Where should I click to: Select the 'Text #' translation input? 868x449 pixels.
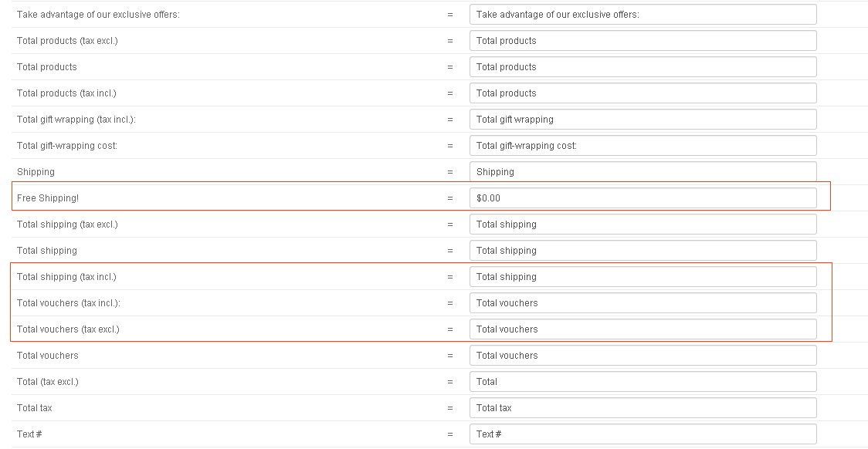tap(643, 434)
